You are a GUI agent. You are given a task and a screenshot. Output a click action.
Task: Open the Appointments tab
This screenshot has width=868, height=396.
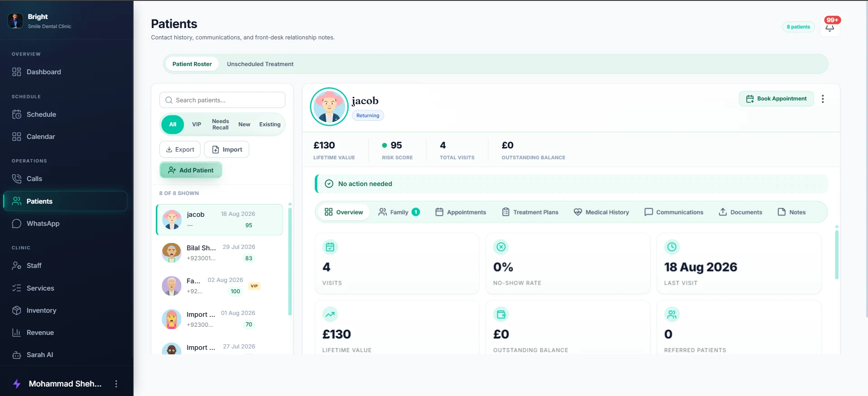461,212
